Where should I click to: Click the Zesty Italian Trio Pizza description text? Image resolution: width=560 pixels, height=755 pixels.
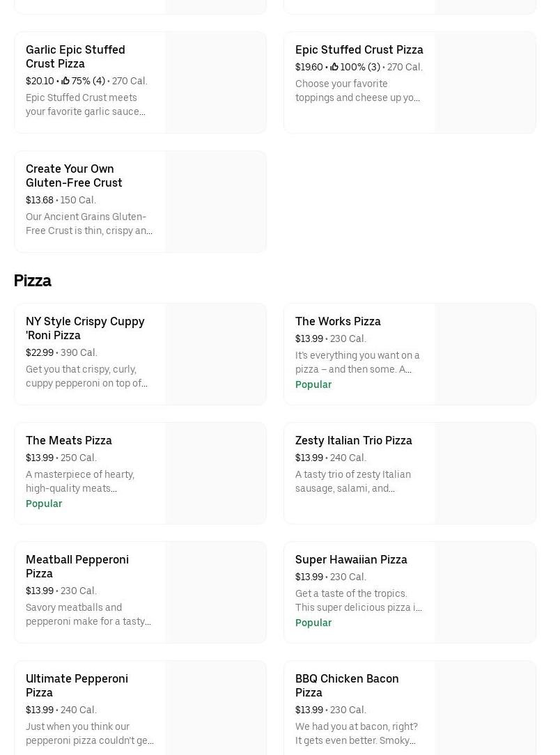[353, 481]
